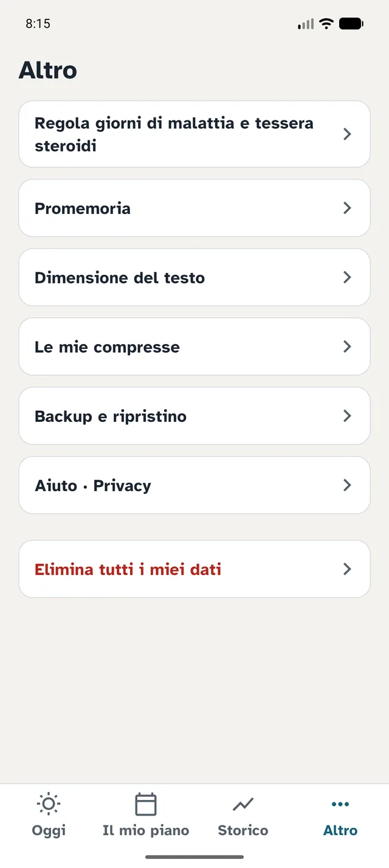
Task: Select Dimensione del testo option
Action: 194,277
